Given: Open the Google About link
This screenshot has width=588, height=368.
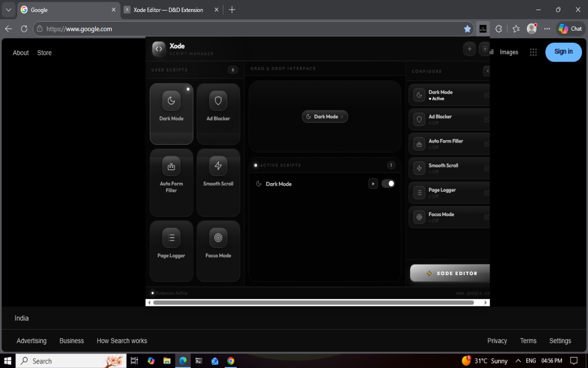Looking at the screenshot, I should point(21,53).
